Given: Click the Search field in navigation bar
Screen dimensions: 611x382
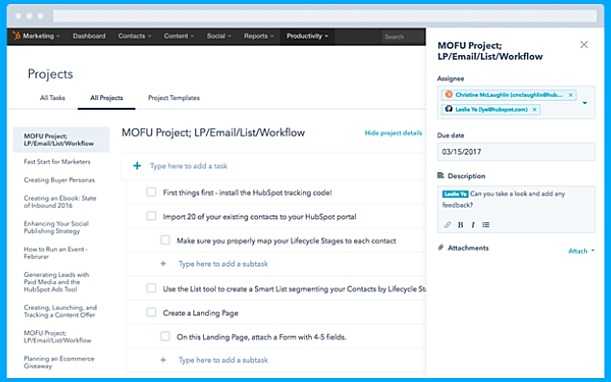Looking at the screenshot, I should pyautogui.click(x=403, y=37).
